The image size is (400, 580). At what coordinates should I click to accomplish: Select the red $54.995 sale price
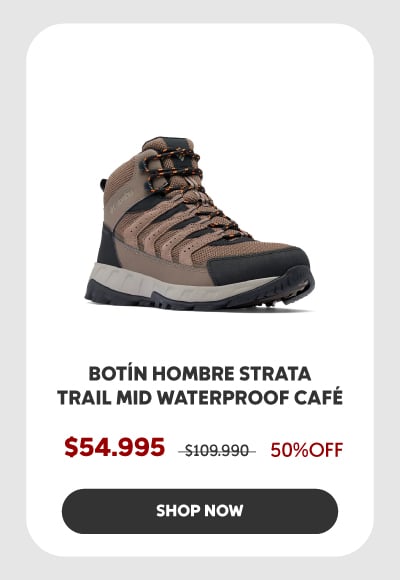[114, 447]
